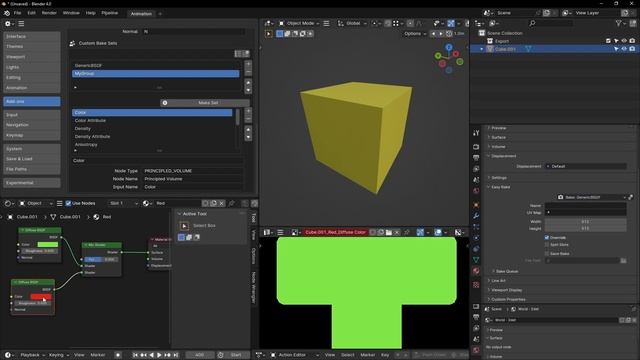Screen dimensions: 640x360
Task: Click new material copy icon beside Red
Action: click(213, 203)
